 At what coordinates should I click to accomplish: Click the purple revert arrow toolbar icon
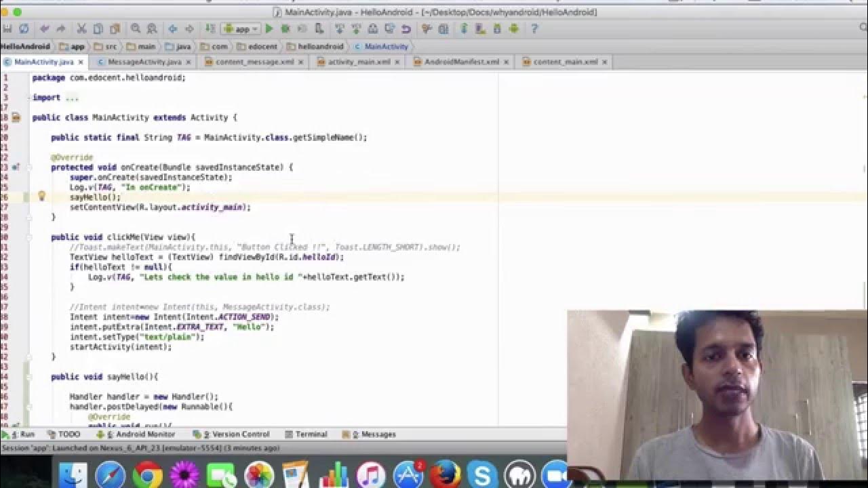[x=406, y=29]
